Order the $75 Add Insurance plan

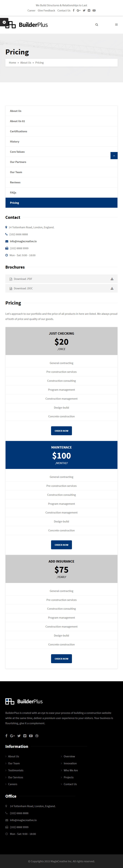(x=61, y=658)
